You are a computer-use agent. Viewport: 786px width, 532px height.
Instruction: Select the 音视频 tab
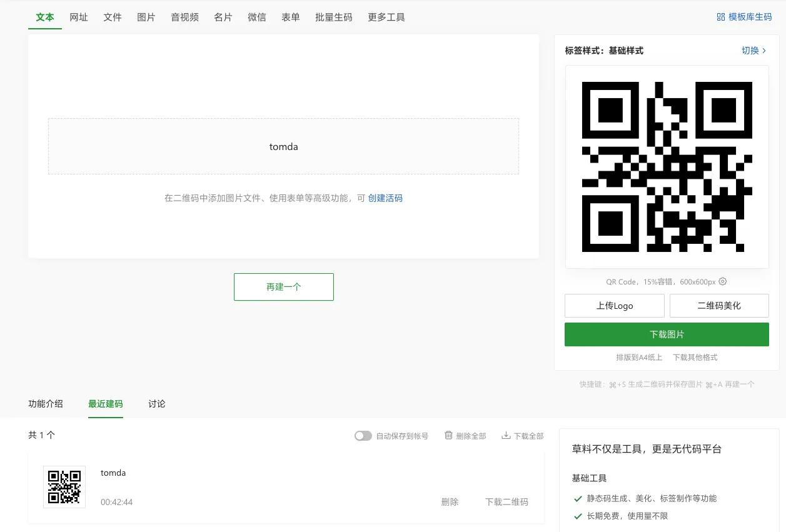click(184, 17)
